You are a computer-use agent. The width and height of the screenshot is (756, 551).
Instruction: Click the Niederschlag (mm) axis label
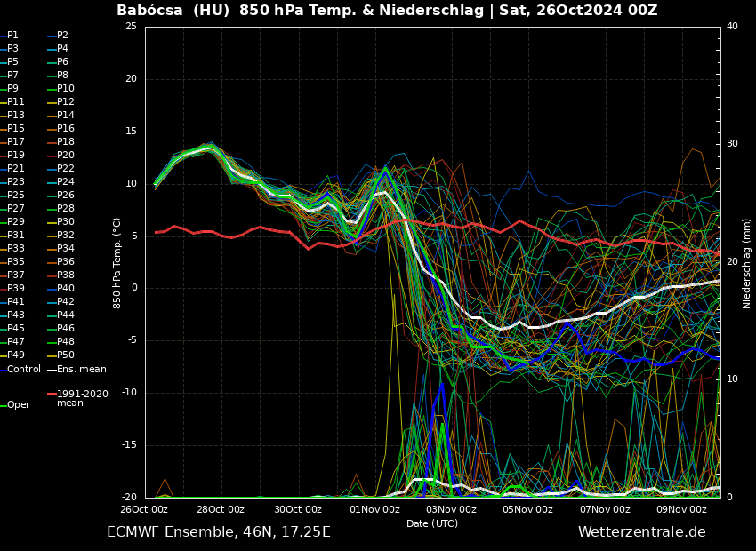pyautogui.click(x=747, y=263)
